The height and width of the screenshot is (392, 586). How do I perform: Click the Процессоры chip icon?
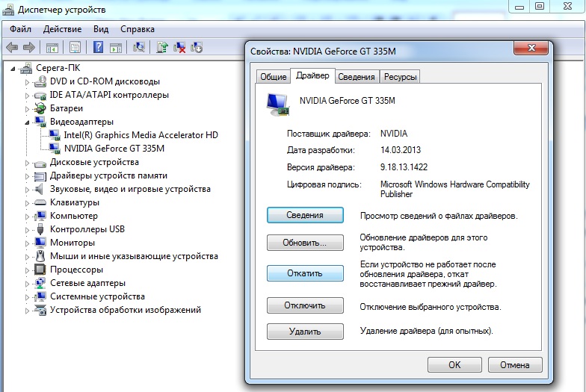click(x=40, y=270)
